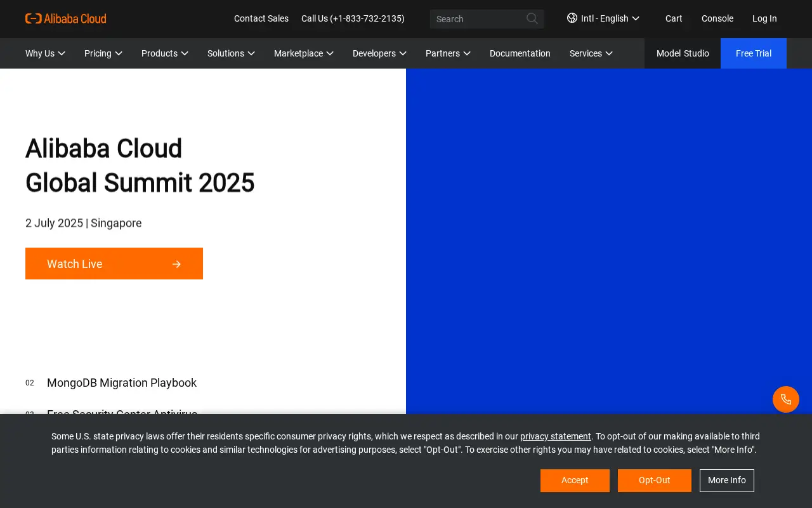Screen dimensions: 812x508
Task: Click the Call Us phone number link
Action: tap(353, 18)
